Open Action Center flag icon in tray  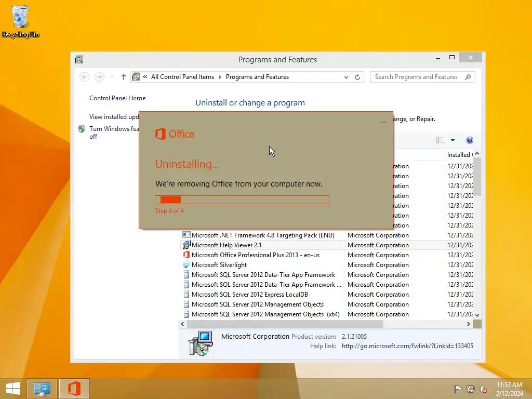[x=458, y=389]
